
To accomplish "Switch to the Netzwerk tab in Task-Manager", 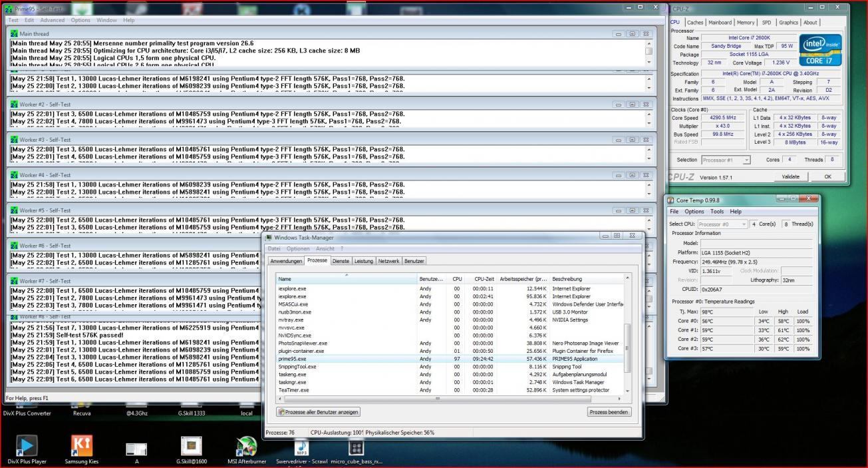I will pos(389,261).
